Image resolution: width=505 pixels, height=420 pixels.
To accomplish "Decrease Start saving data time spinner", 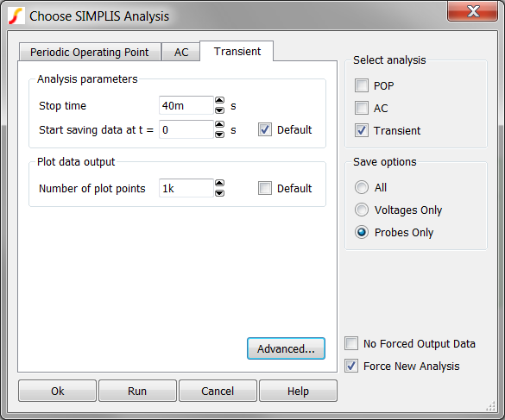I will [x=219, y=135].
